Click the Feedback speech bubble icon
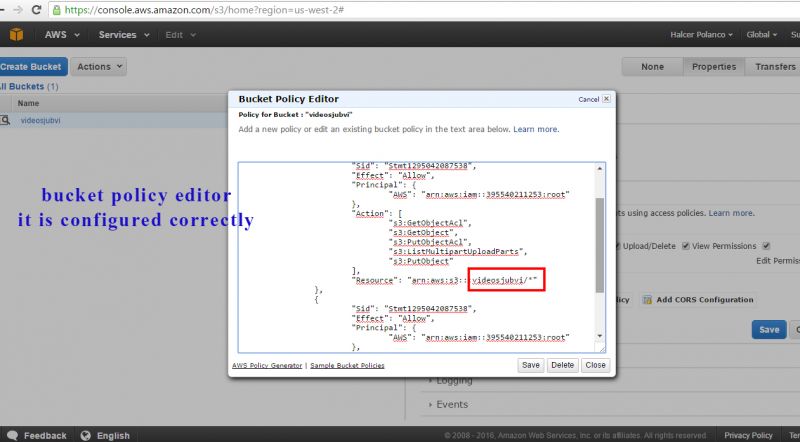This screenshot has height=442, width=800. tap(13, 435)
